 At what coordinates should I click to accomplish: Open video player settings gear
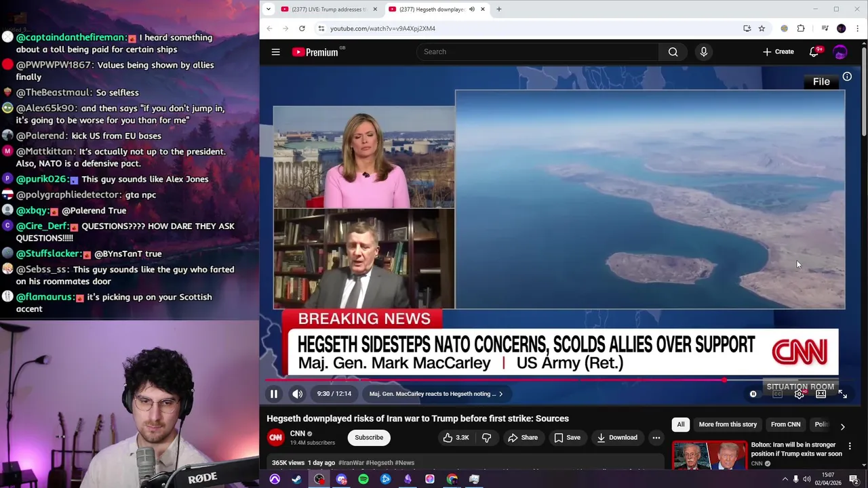point(800,394)
